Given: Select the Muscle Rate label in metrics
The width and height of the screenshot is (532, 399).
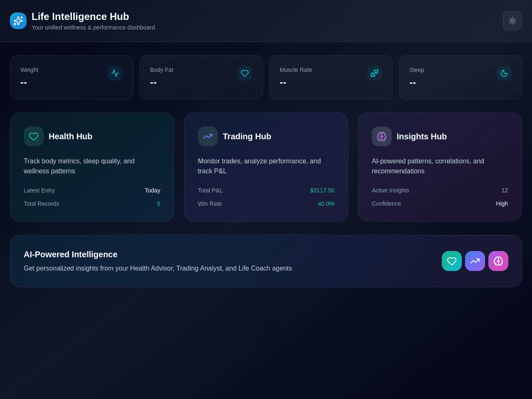Looking at the screenshot, I should click(x=296, y=70).
